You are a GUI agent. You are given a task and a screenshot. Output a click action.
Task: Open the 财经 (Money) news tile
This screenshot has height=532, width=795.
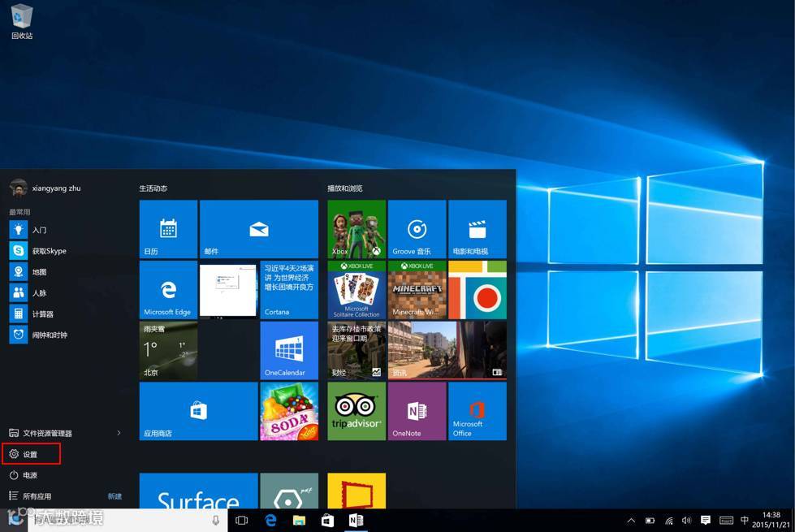point(356,350)
